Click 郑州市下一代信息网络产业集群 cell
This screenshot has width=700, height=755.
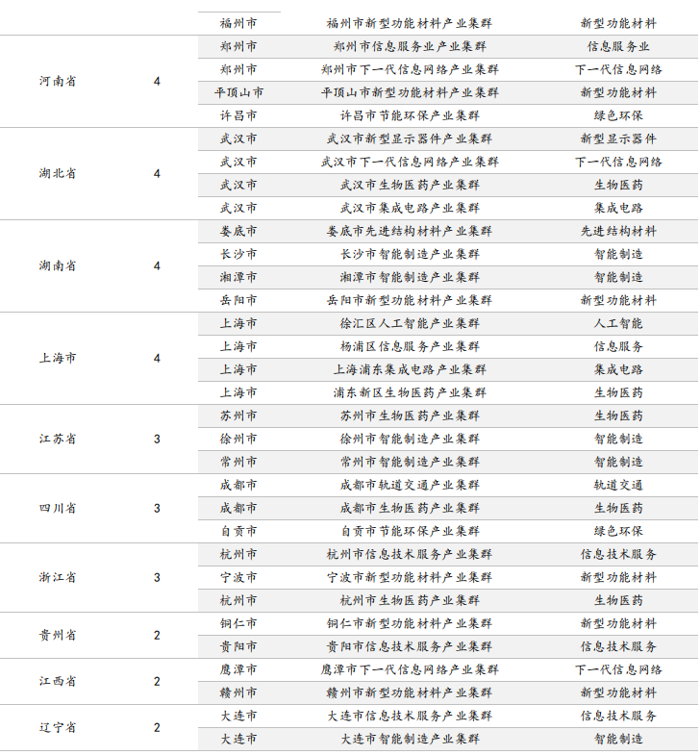click(x=410, y=69)
